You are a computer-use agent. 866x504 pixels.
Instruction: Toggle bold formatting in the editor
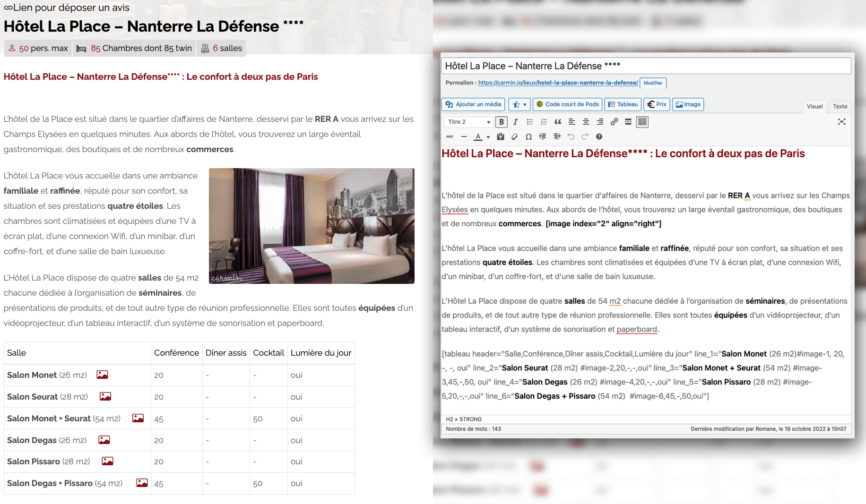(x=502, y=122)
